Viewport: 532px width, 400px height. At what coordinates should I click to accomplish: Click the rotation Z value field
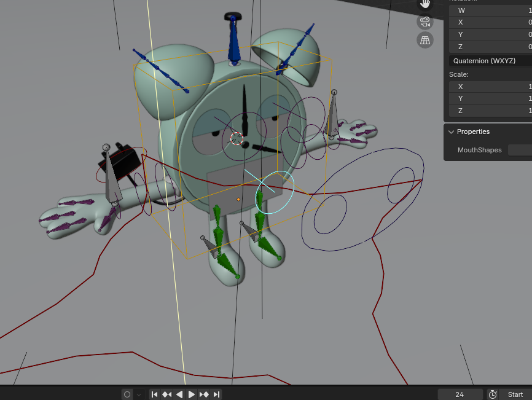click(491, 47)
